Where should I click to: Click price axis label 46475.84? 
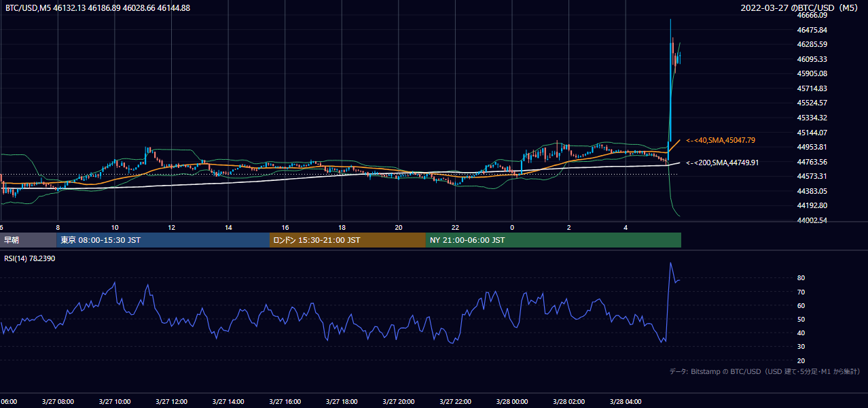click(x=812, y=30)
